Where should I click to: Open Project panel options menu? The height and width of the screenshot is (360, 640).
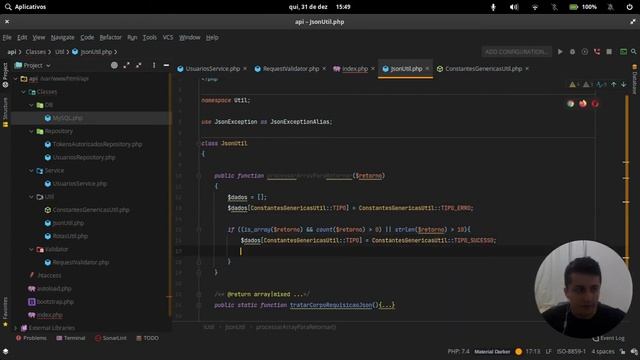(154, 65)
